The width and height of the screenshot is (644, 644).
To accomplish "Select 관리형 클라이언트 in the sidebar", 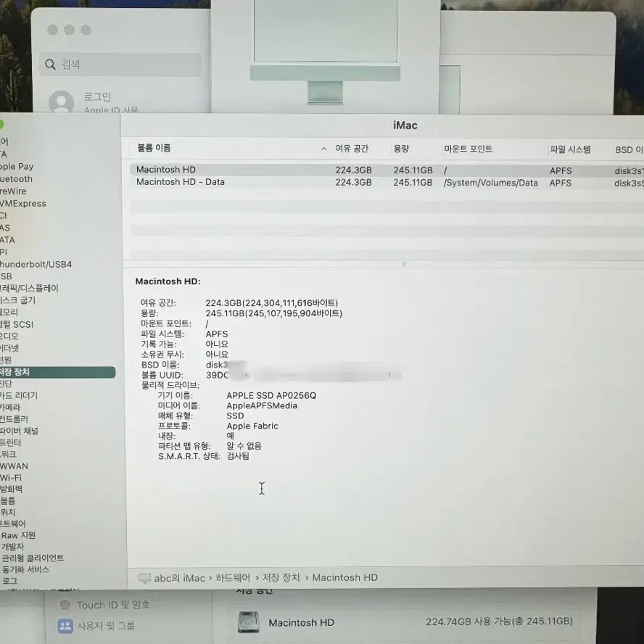I will click(33, 558).
